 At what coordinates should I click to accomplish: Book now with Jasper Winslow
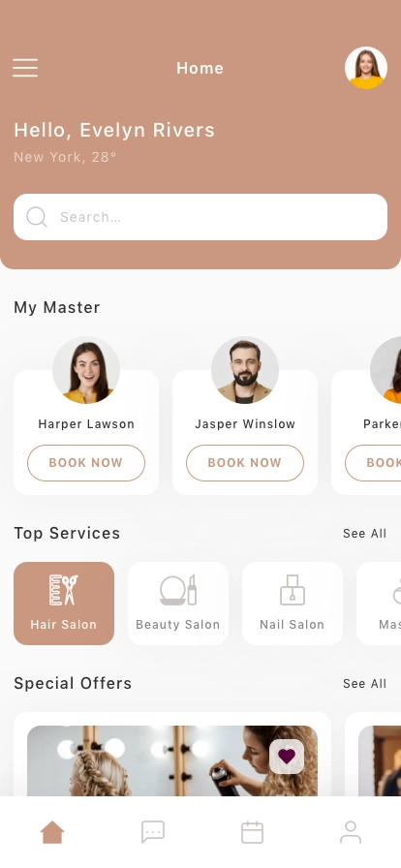(245, 463)
